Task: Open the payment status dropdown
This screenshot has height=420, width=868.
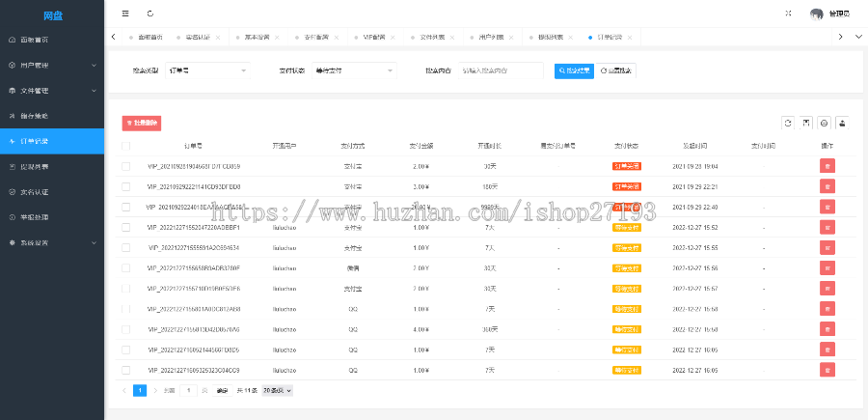Action: 354,70
